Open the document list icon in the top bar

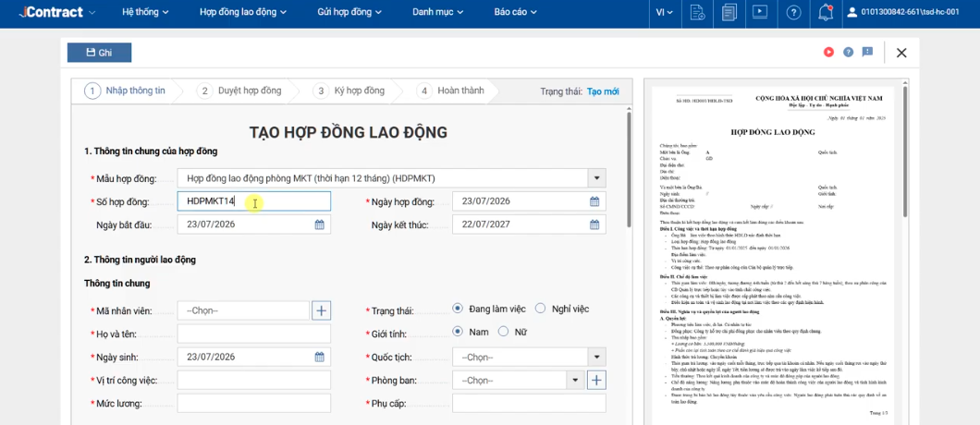tap(729, 12)
